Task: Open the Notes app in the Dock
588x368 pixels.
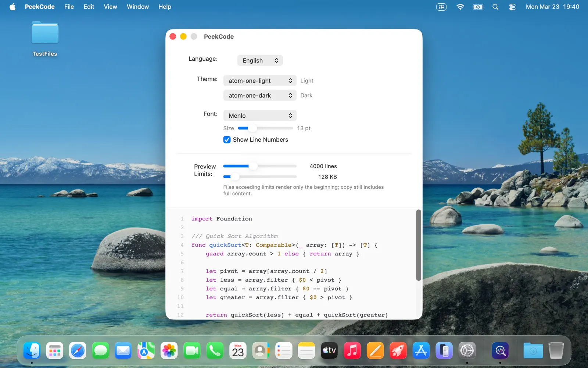Action: (306, 351)
